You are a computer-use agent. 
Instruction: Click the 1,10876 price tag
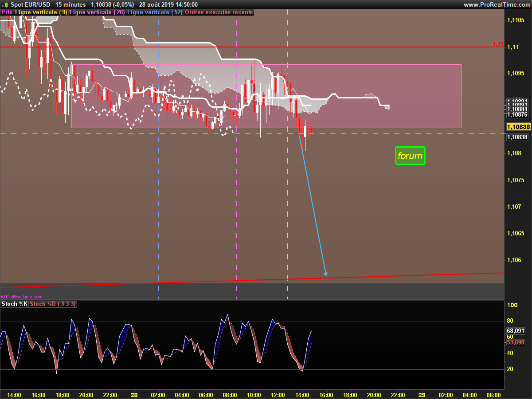click(x=517, y=114)
